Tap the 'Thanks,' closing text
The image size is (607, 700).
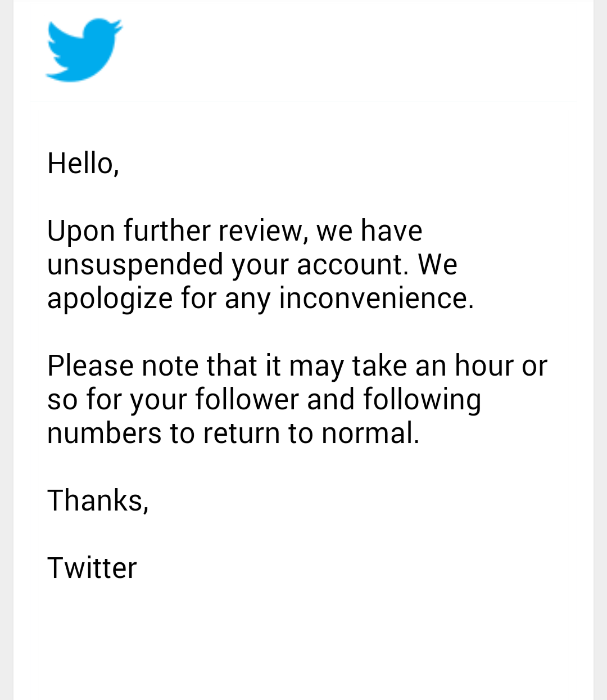pos(98,501)
